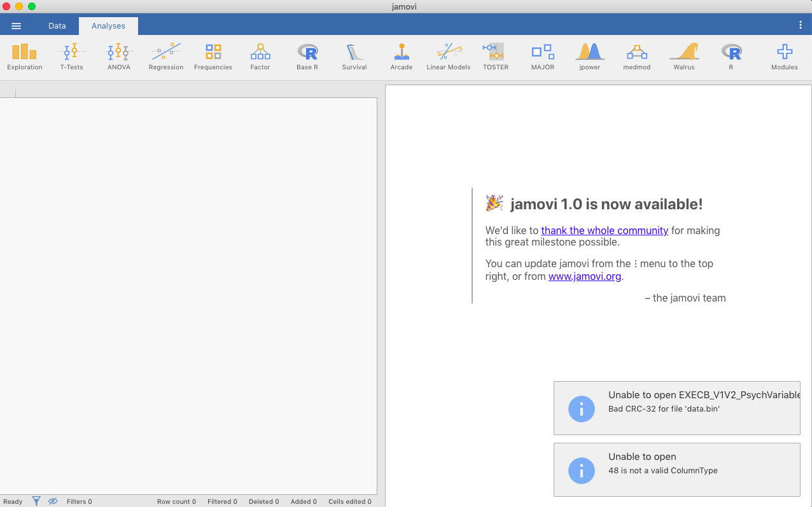Viewport: 812px width, 507px height.
Task: Click the 'Ready' status text
Action: [x=13, y=502]
